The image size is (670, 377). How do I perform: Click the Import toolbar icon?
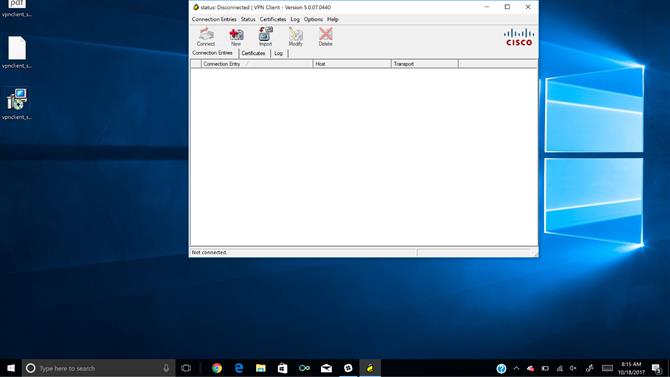coord(265,37)
